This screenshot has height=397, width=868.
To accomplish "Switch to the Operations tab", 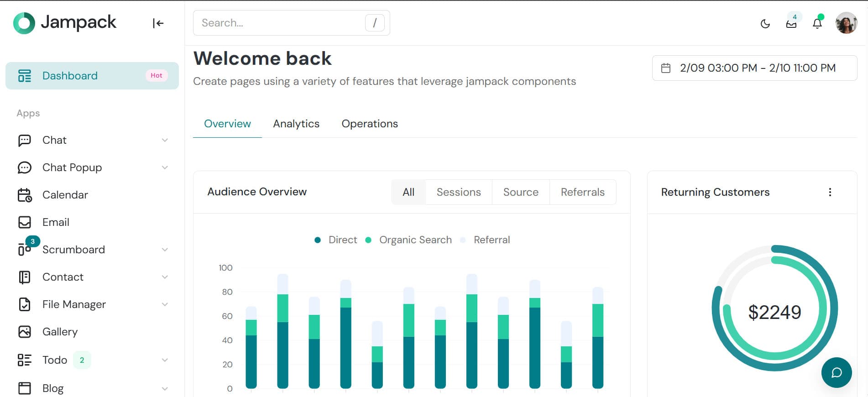I will point(370,124).
